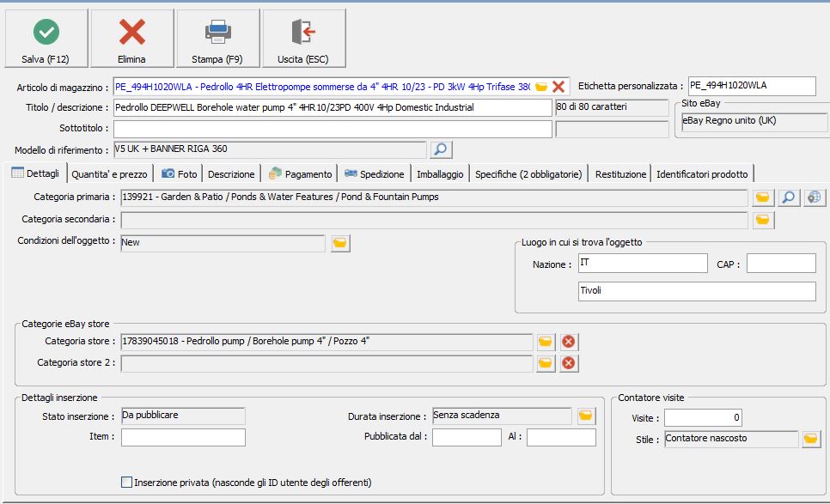Viewport: 830px width, 504px height.
Task: Remove Categoria store 2 with red circle icon
Action: coord(569,363)
